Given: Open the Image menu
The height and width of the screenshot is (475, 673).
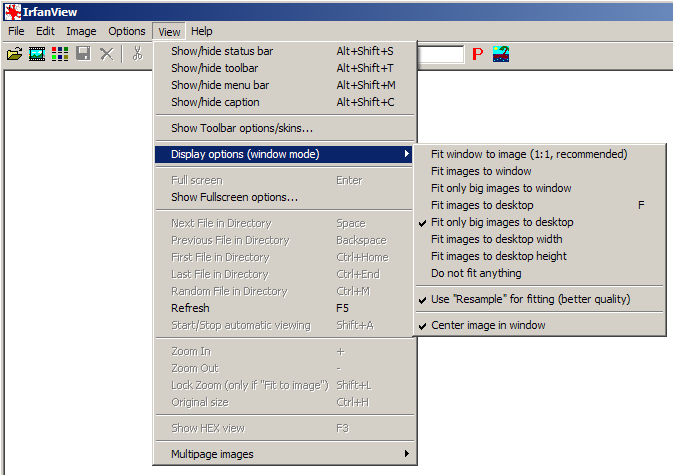Looking at the screenshot, I should click(81, 31).
